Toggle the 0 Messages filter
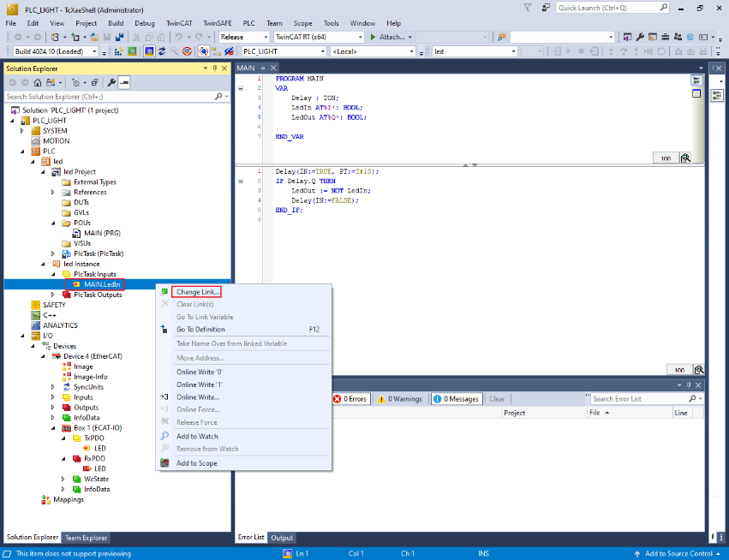This screenshot has width=729, height=560. pos(456,399)
